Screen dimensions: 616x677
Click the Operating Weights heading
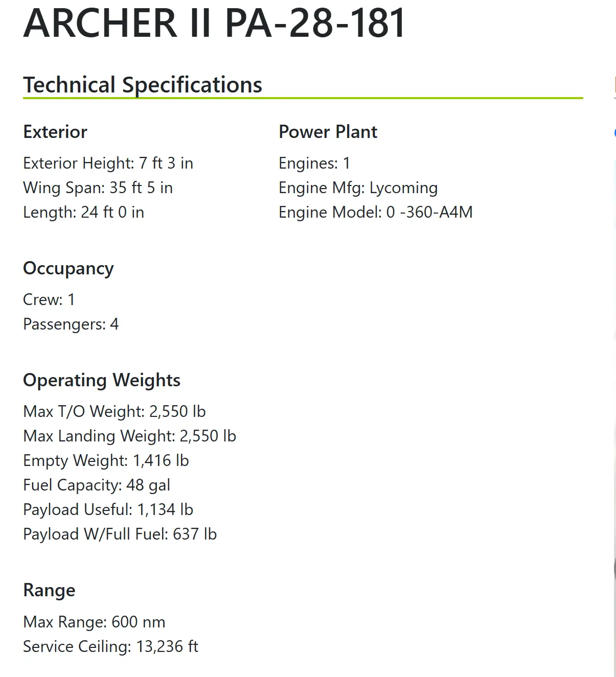(102, 380)
